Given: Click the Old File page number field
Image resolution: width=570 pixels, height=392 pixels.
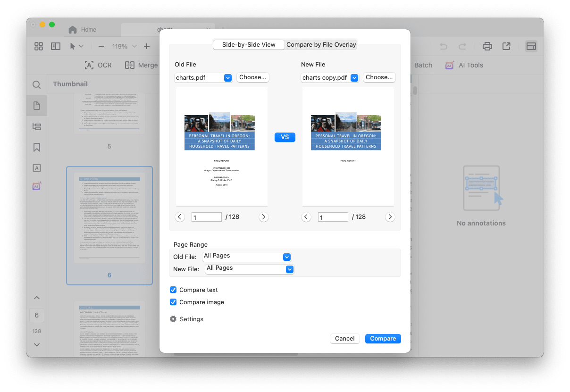Looking at the screenshot, I should 206,217.
